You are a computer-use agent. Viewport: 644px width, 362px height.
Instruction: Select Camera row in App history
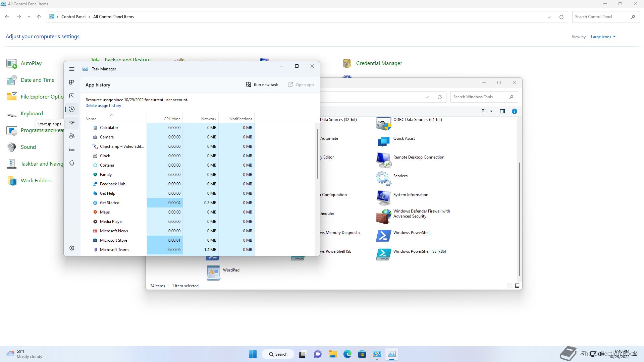(167, 137)
